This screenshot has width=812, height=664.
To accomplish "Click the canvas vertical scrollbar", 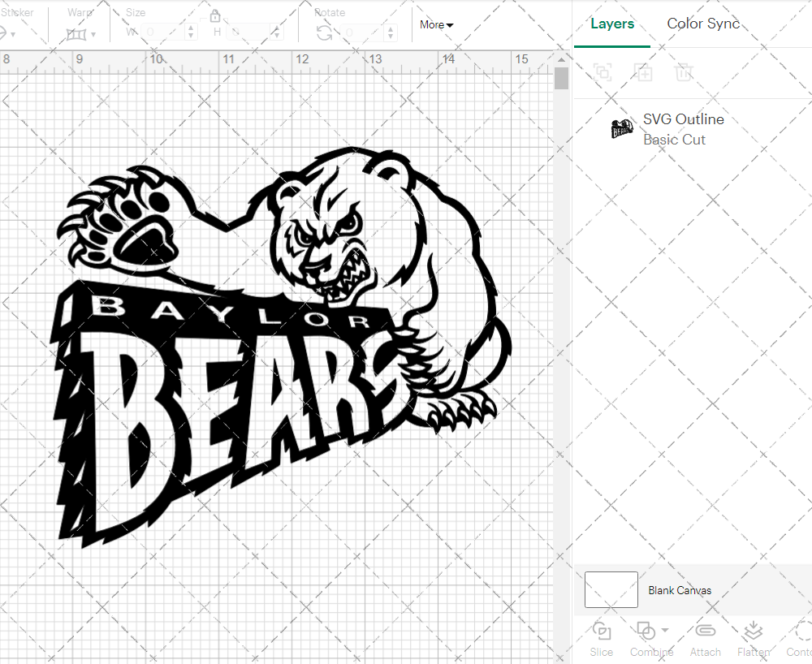I will [x=561, y=77].
